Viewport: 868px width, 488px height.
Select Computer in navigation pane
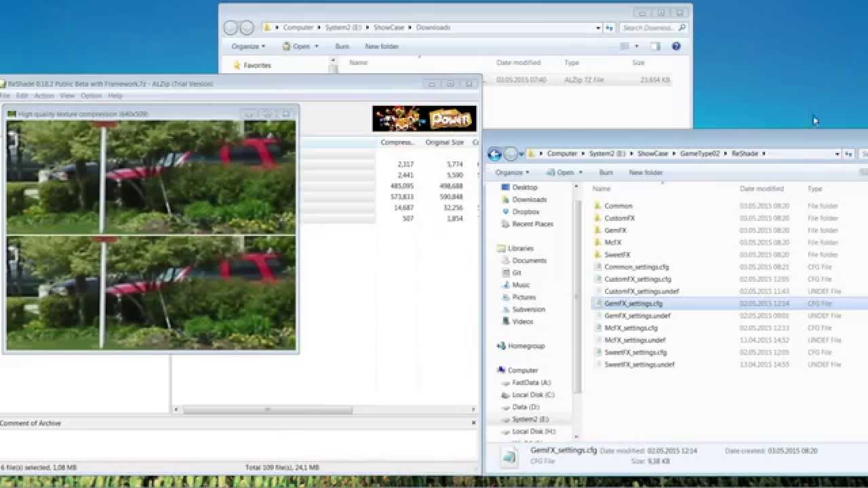522,370
